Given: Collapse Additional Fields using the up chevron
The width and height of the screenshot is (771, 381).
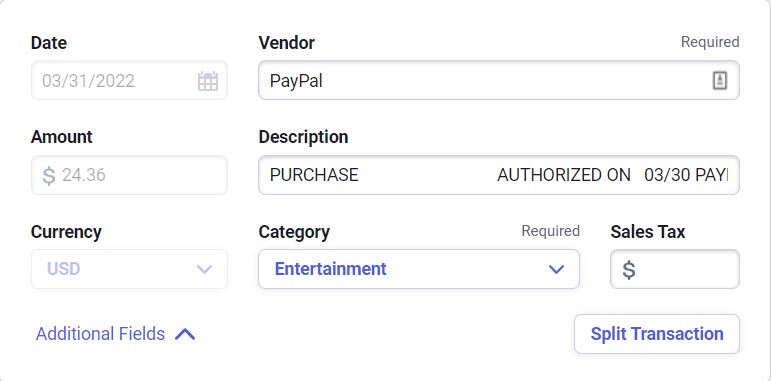Looking at the screenshot, I should pos(185,334).
